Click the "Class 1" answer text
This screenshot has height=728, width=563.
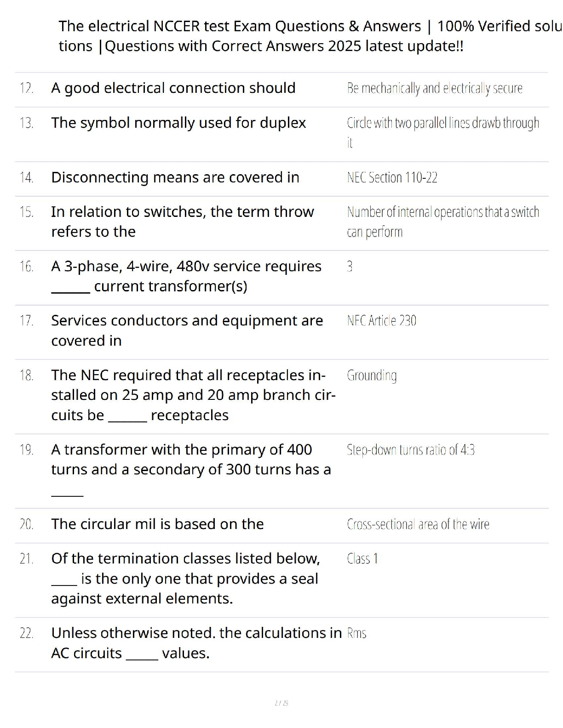point(362,558)
